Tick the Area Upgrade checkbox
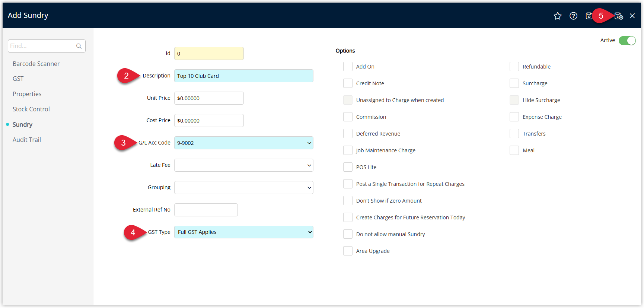Image resolution: width=644 pixels, height=308 pixels. coord(348,251)
